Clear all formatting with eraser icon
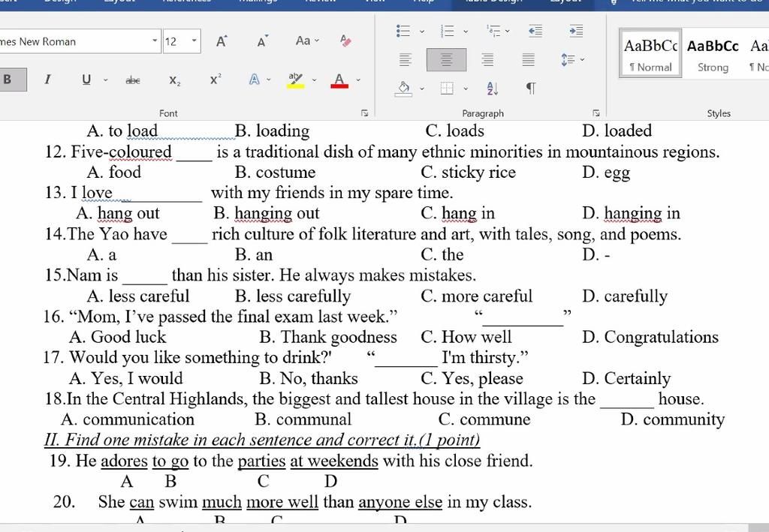This screenshot has height=532, width=769. click(x=345, y=41)
